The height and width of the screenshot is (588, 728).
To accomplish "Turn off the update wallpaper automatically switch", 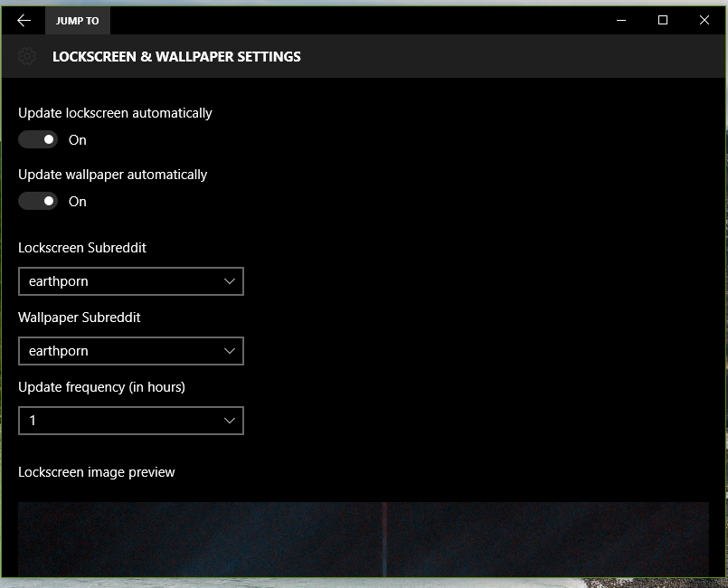I will 37,201.
